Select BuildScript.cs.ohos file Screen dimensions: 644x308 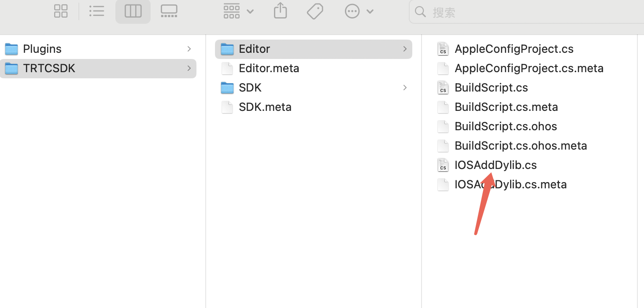506,126
